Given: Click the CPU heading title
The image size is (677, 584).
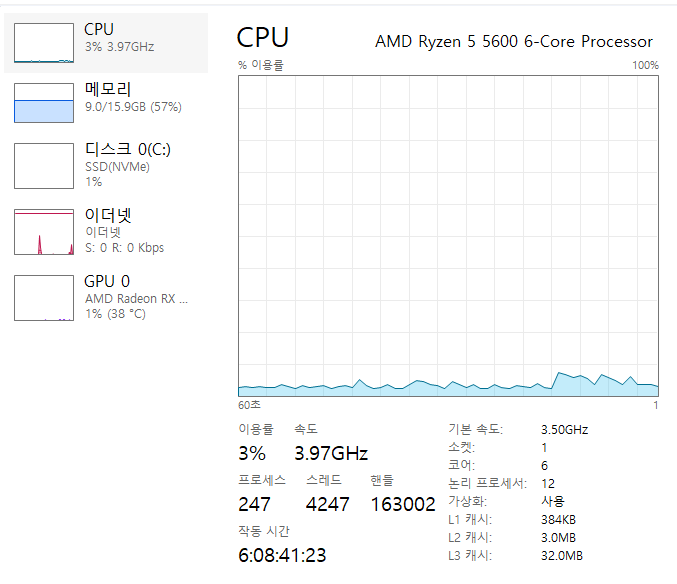Looking at the screenshot, I should pyautogui.click(x=263, y=37).
